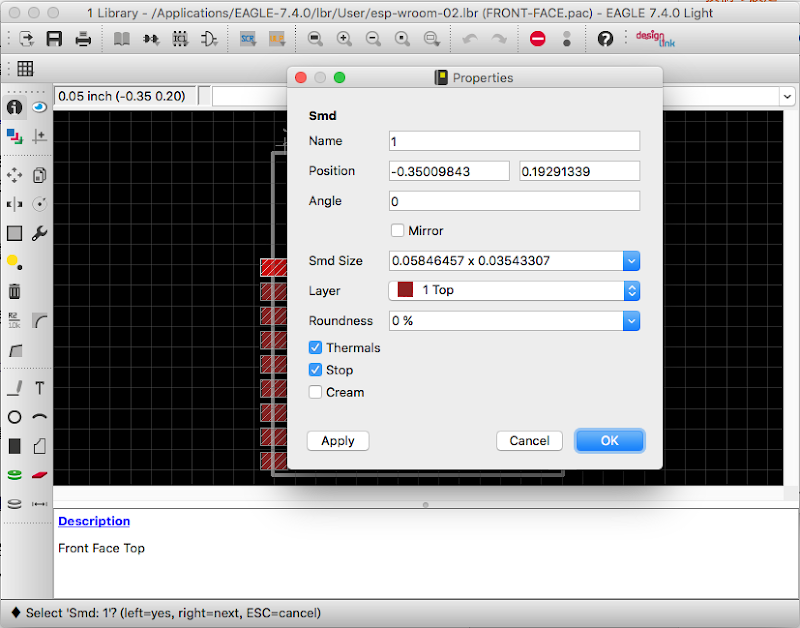Click the red Stop command icon
800x628 pixels.
(x=538, y=39)
